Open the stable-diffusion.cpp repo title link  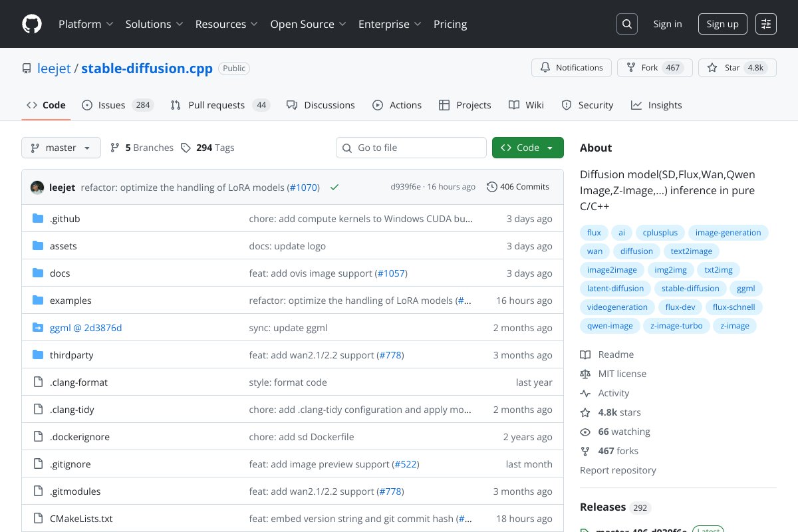(147, 68)
